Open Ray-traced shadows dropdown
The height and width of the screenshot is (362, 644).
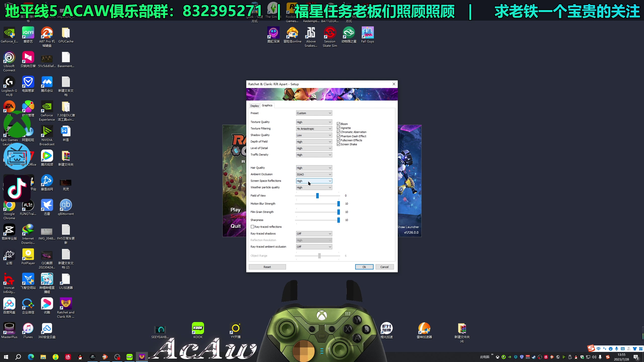point(314,234)
